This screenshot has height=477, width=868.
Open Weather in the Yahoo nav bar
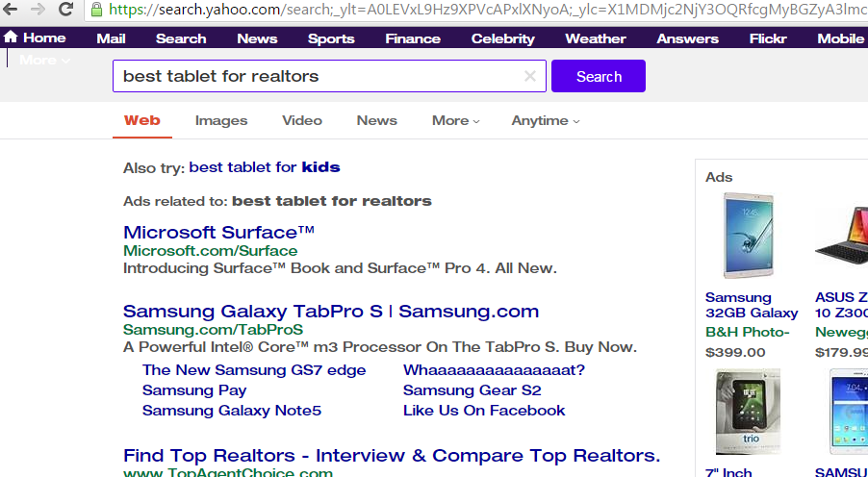click(x=596, y=38)
